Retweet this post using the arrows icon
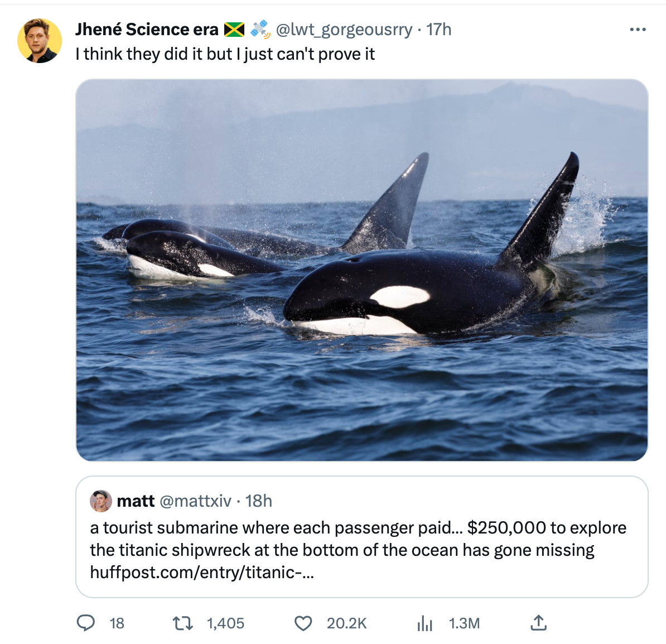The height and width of the screenshot is (644, 666). pyautogui.click(x=183, y=623)
